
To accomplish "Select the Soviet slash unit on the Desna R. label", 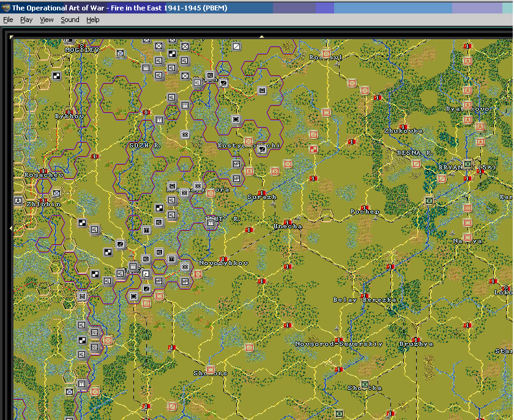I will tap(416, 163).
